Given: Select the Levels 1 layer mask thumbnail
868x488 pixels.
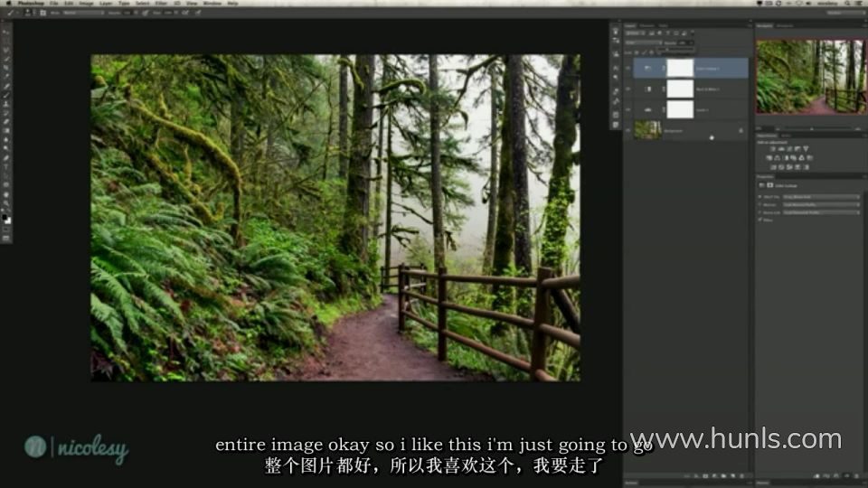Looking at the screenshot, I should (680, 109).
